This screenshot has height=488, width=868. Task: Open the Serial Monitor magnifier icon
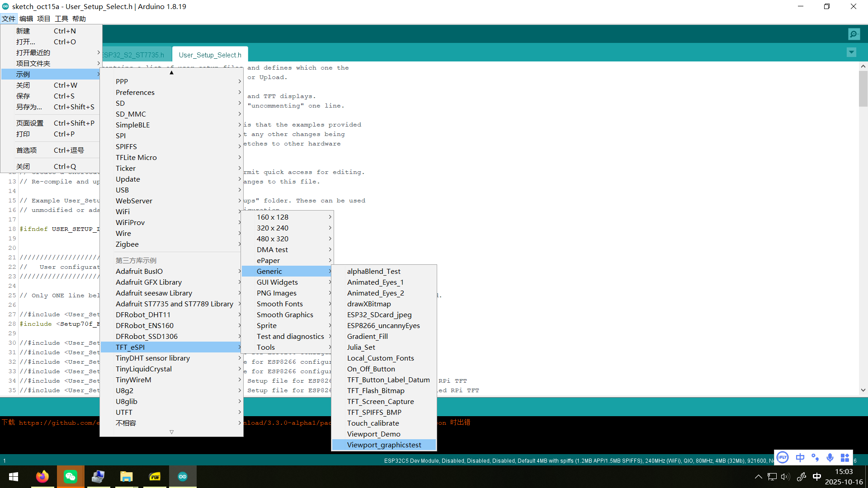click(854, 34)
